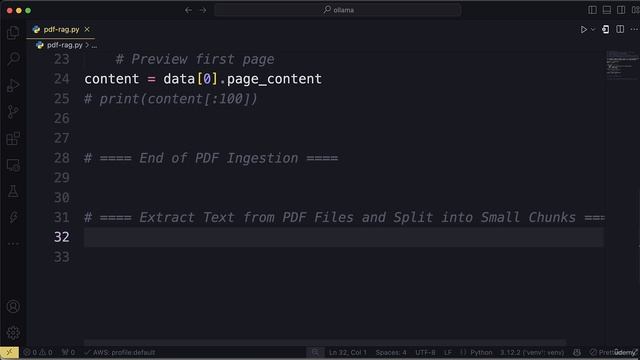Click the ollama command center search box
This screenshot has width=640, height=360.
click(x=338, y=10)
